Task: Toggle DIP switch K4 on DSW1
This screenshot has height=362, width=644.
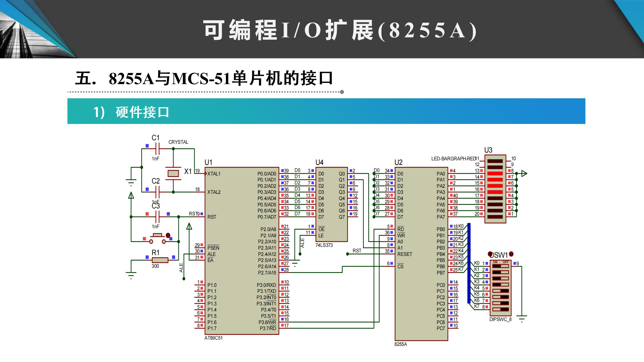Action: point(501,291)
